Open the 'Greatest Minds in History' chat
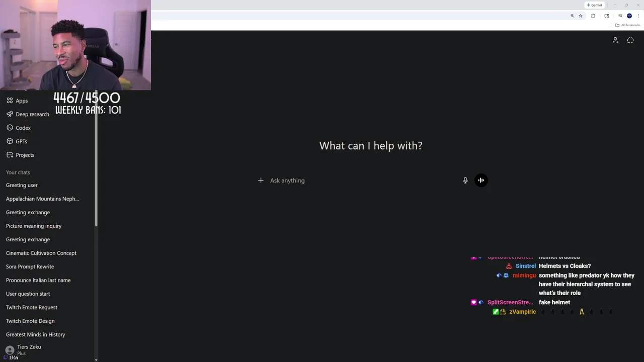The width and height of the screenshot is (644, 362). point(35,334)
